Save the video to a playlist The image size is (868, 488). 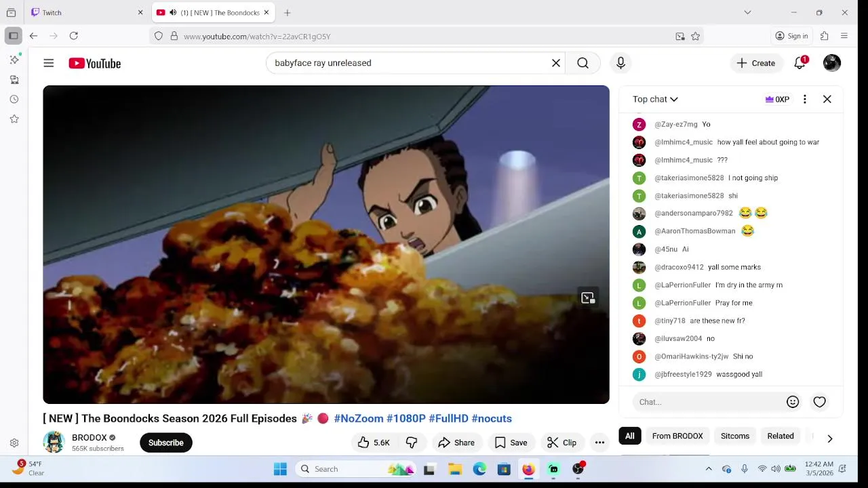tap(511, 443)
